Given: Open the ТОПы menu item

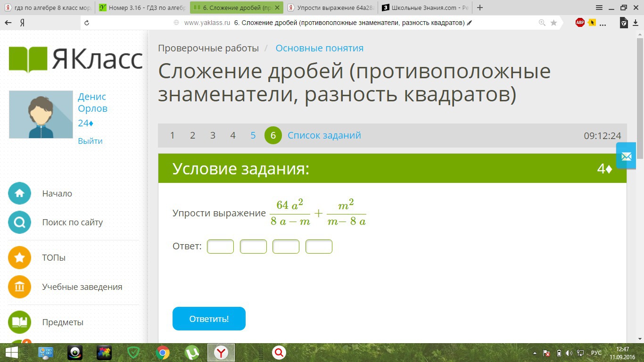Looking at the screenshot, I should tap(54, 258).
